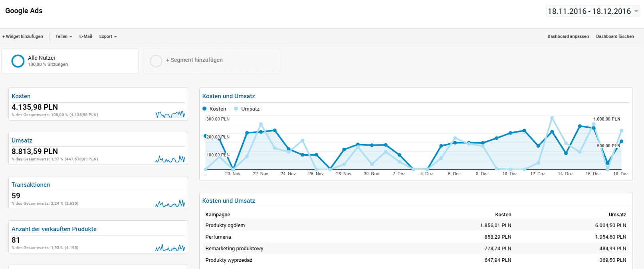Click the 647,94 PLN cost value
This screenshot has height=269, width=644.
pos(498,260)
